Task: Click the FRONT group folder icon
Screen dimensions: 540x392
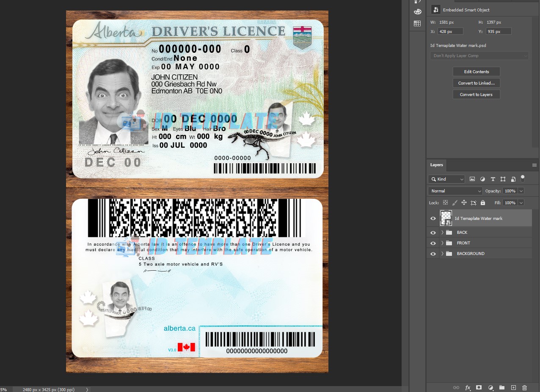Action: click(x=449, y=243)
